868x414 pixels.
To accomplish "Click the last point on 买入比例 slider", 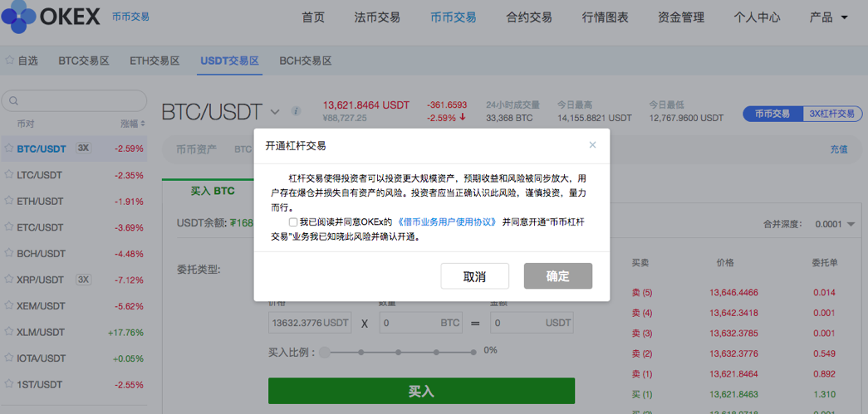I will pyautogui.click(x=473, y=352).
